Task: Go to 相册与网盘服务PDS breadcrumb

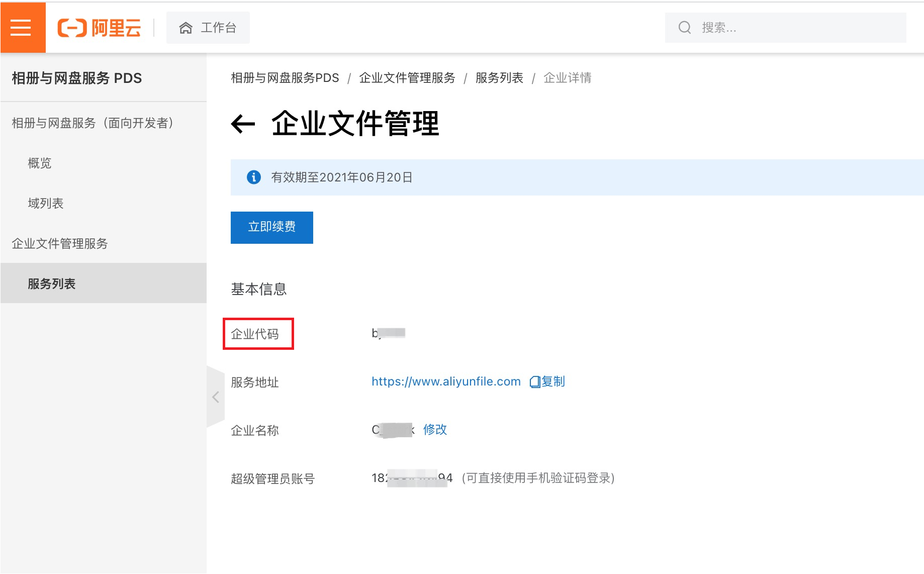Action: [285, 78]
